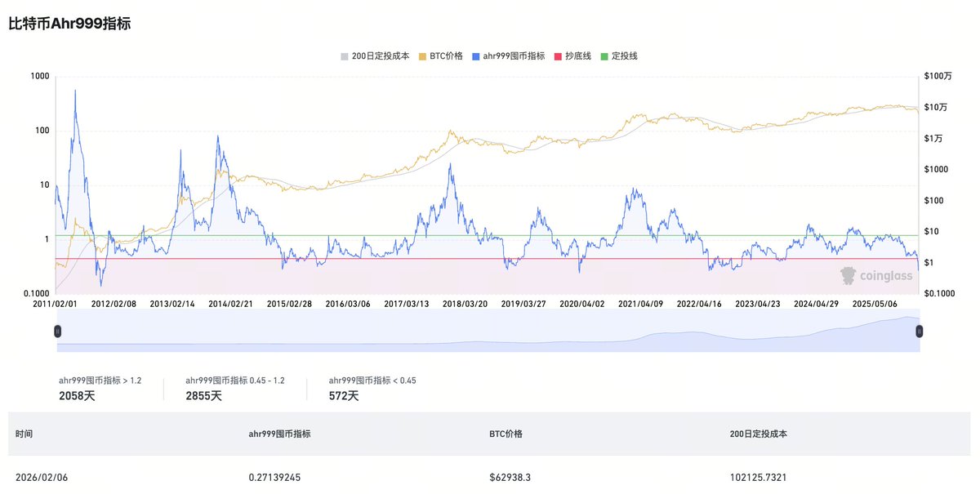Click the 2018/03/20 x-axis date label
This screenshot has height=494, width=980.
point(465,303)
